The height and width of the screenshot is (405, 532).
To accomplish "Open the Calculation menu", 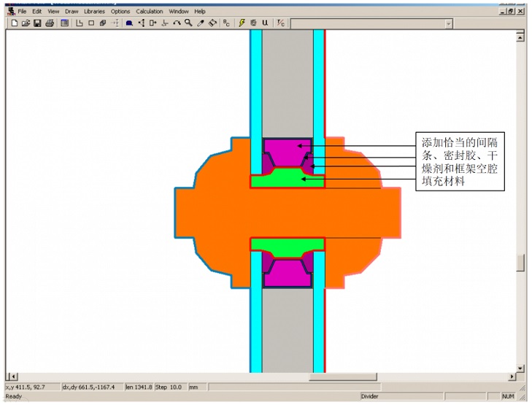I will coord(150,12).
